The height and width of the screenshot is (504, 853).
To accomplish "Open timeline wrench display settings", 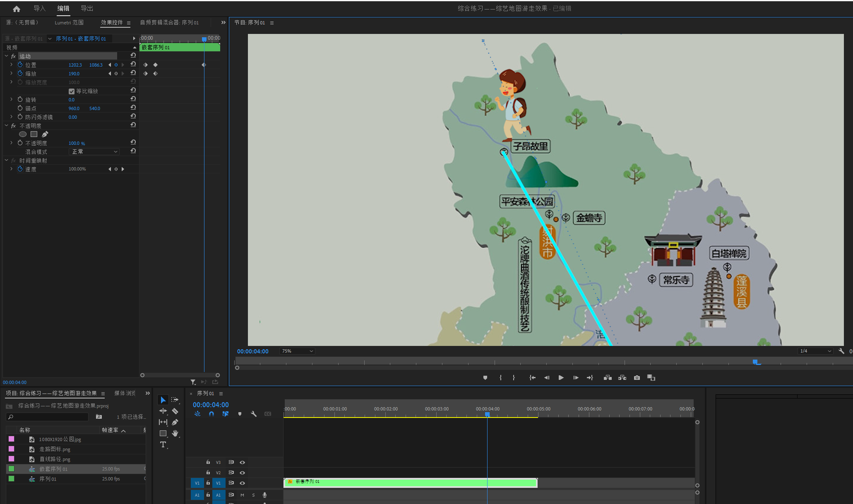I will click(254, 414).
